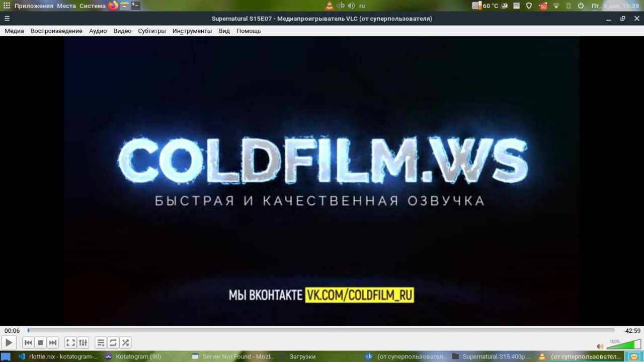The height and width of the screenshot is (362, 644).
Task: Skip to the next media item
Action: click(x=53, y=343)
